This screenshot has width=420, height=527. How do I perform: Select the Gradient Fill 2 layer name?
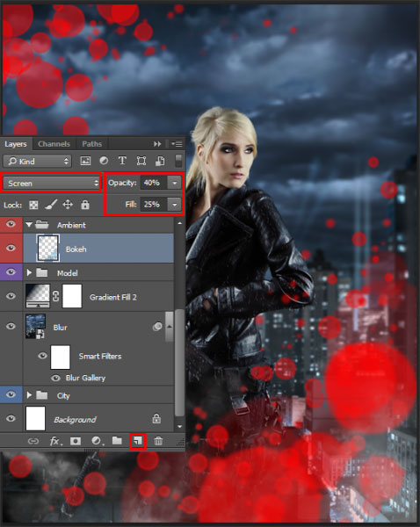[113, 297]
